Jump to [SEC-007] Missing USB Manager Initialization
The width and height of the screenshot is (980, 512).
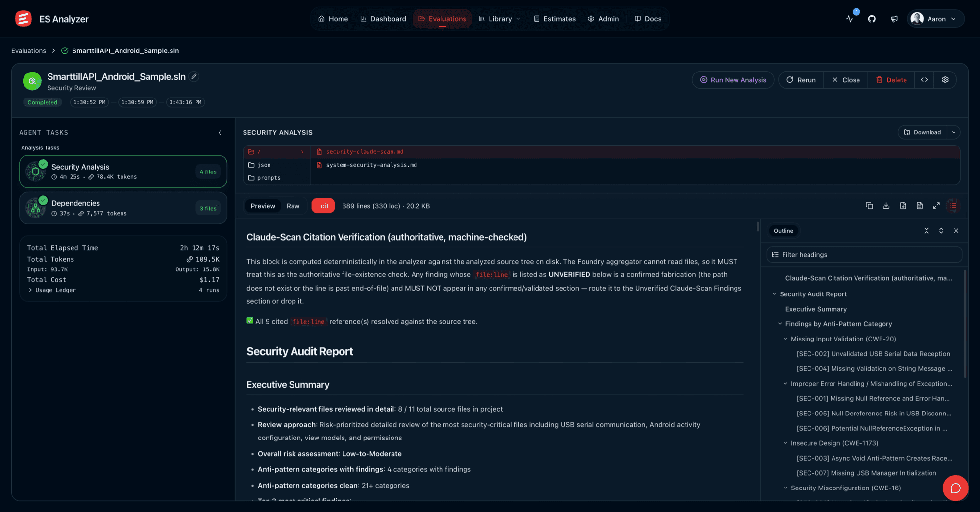[866, 473]
